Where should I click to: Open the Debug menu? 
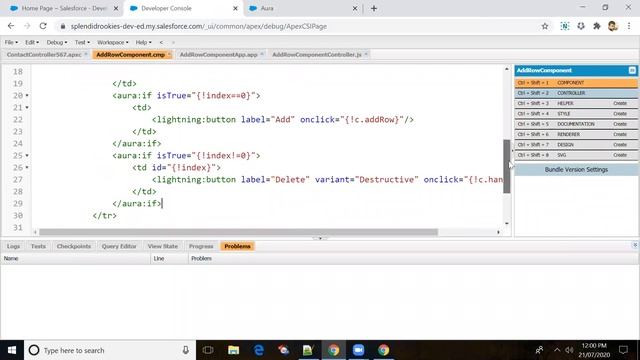point(57,42)
